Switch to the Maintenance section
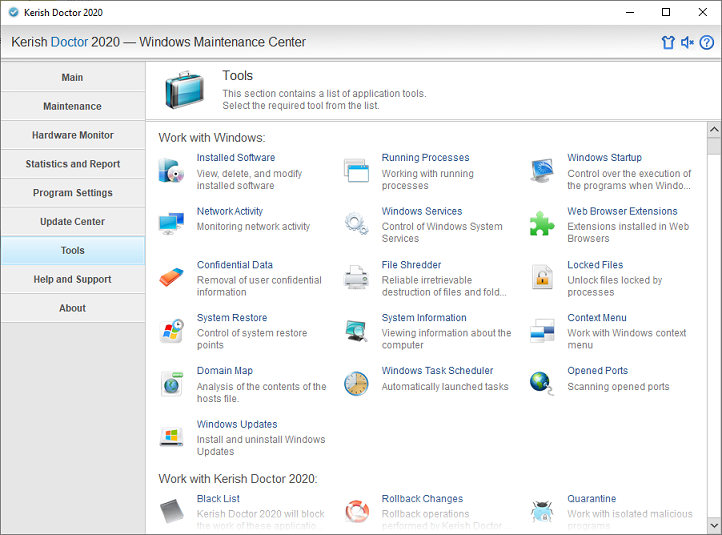The image size is (722, 535). coord(73,106)
